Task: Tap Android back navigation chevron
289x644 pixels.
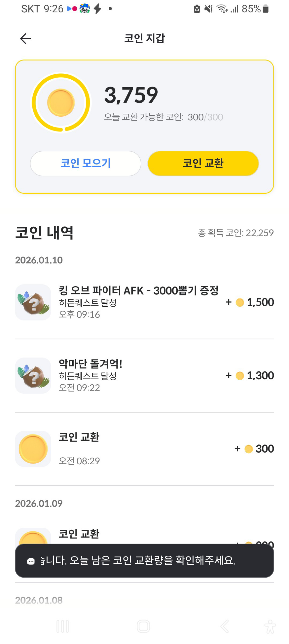Action: pyautogui.click(x=225, y=626)
